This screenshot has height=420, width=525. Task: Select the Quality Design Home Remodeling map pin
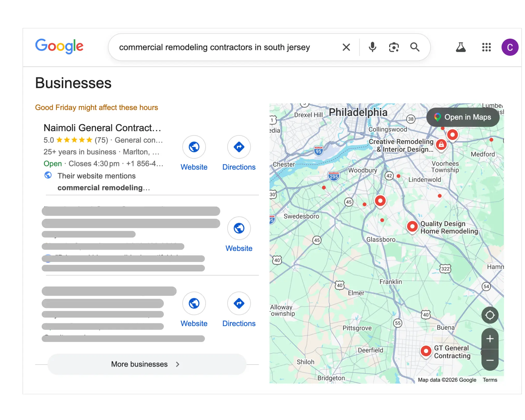[x=412, y=227]
